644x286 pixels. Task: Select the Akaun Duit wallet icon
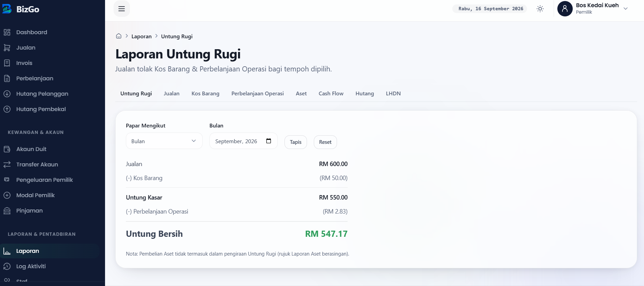[x=7, y=149]
